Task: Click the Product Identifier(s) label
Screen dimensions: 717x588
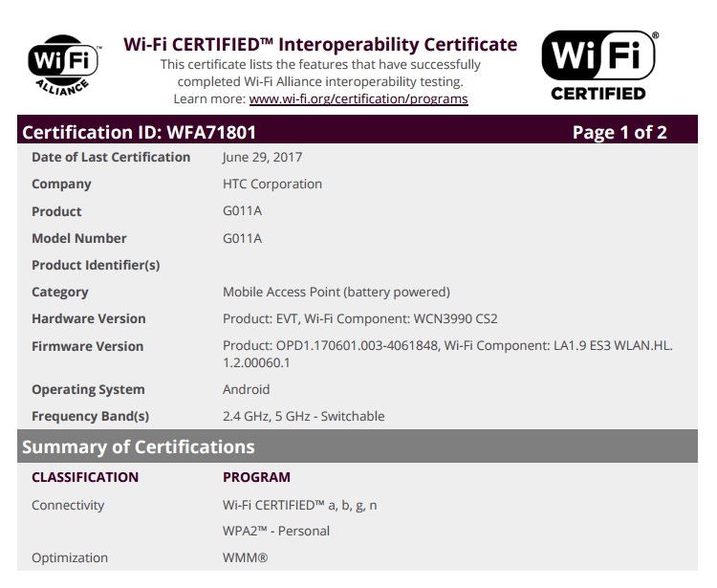Action: pos(96,265)
